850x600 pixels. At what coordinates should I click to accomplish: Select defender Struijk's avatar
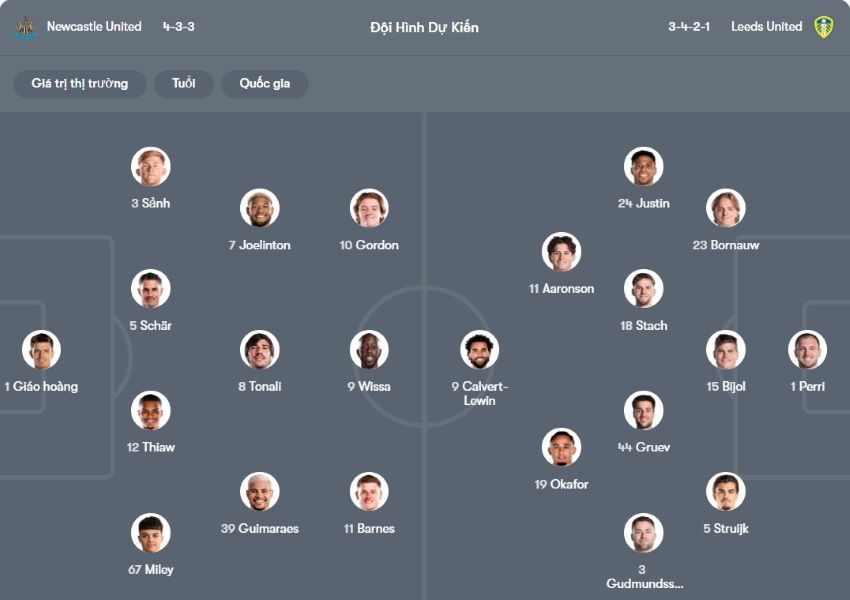[727, 490]
